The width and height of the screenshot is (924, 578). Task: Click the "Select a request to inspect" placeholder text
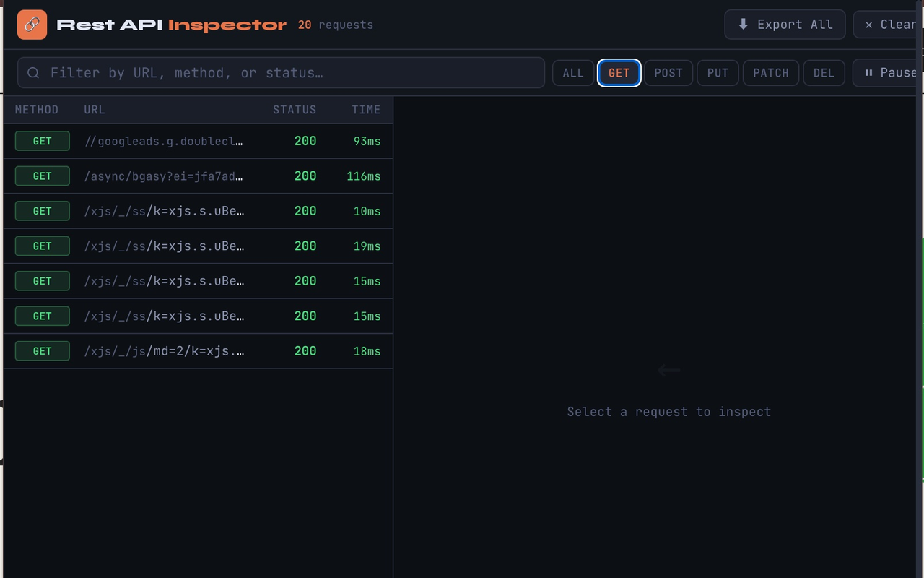coord(669,412)
